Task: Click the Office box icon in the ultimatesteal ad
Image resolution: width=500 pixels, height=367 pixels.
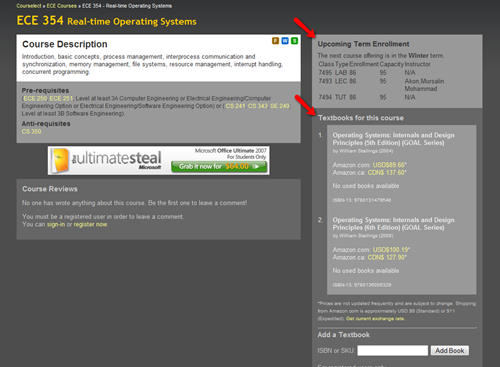Action: [x=60, y=161]
